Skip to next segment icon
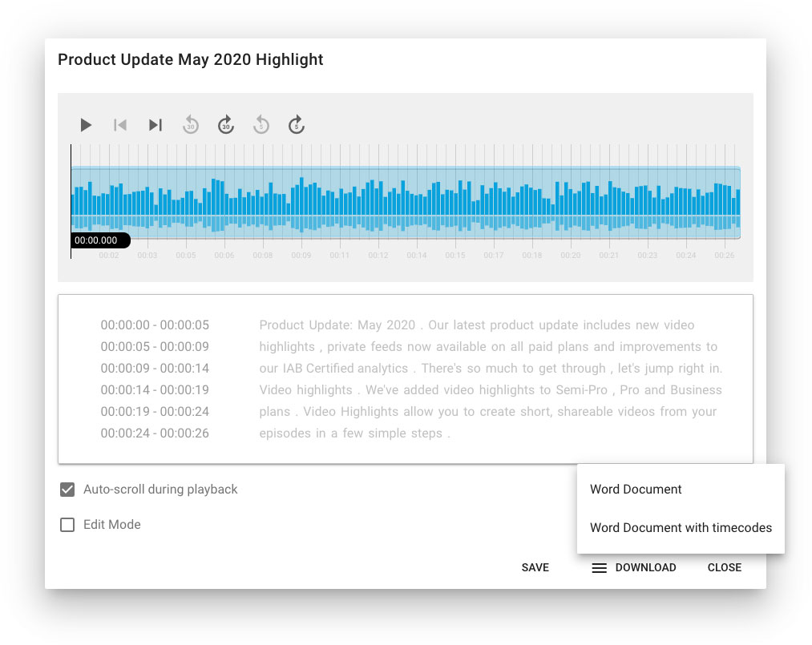Screen dimensions: 812x645 156,125
